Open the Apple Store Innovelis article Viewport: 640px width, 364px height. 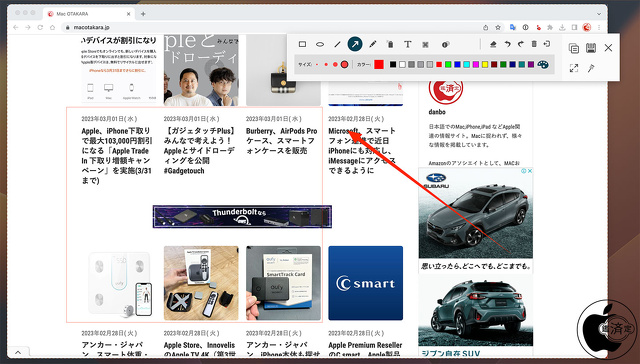pos(199,349)
